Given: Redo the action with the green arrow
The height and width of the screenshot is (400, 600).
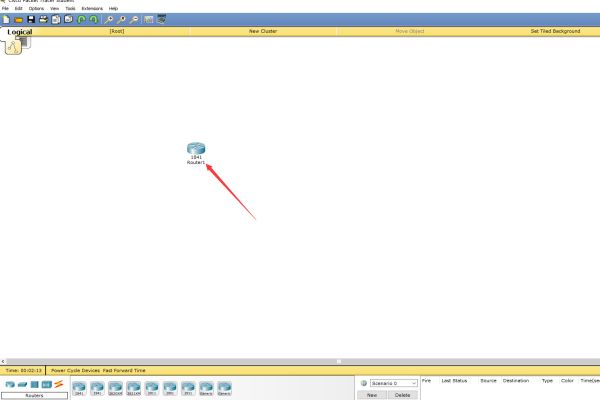Looking at the screenshot, I should (93, 20).
